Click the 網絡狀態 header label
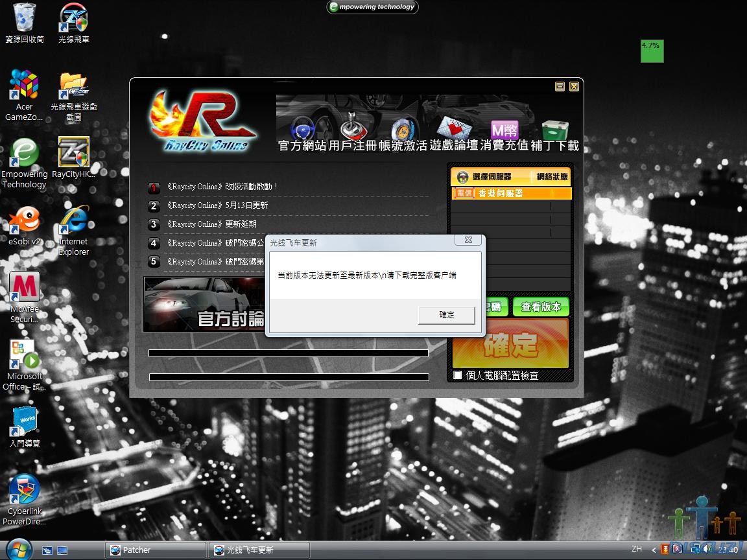The image size is (747, 560). click(x=552, y=177)
